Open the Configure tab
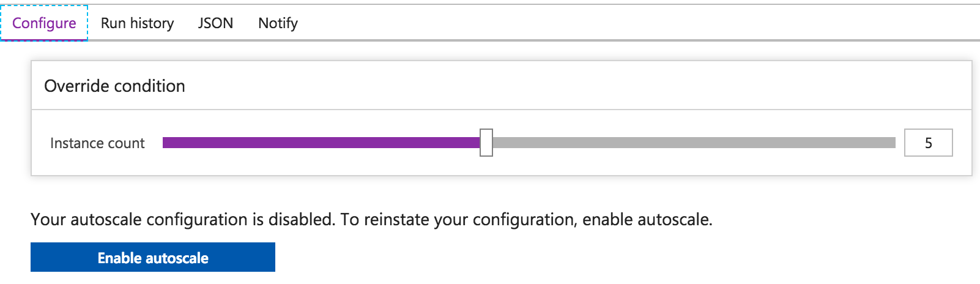The width and height of the screenshot is (980, 284). click(44, 23)
